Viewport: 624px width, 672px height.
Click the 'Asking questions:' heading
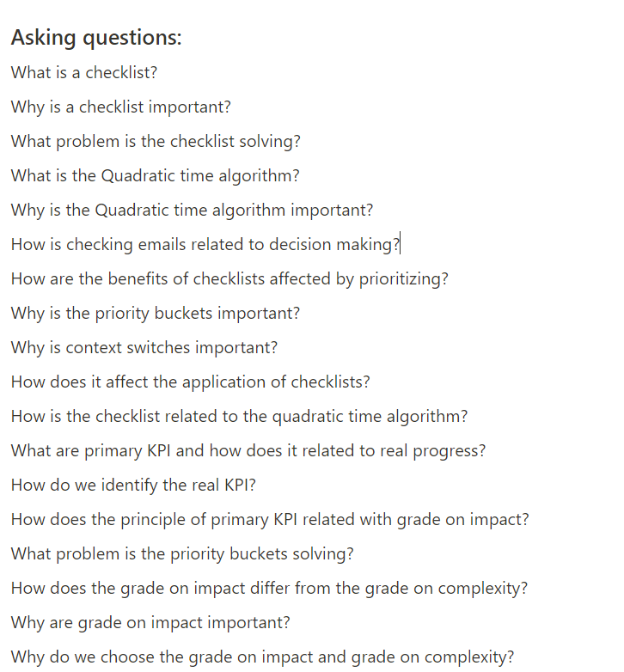click(x=96, y=39)
